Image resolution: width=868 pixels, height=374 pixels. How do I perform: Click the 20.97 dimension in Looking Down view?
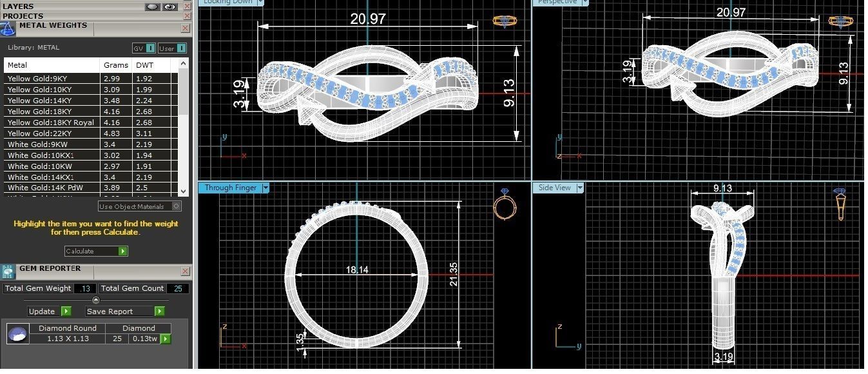(368, 19)
